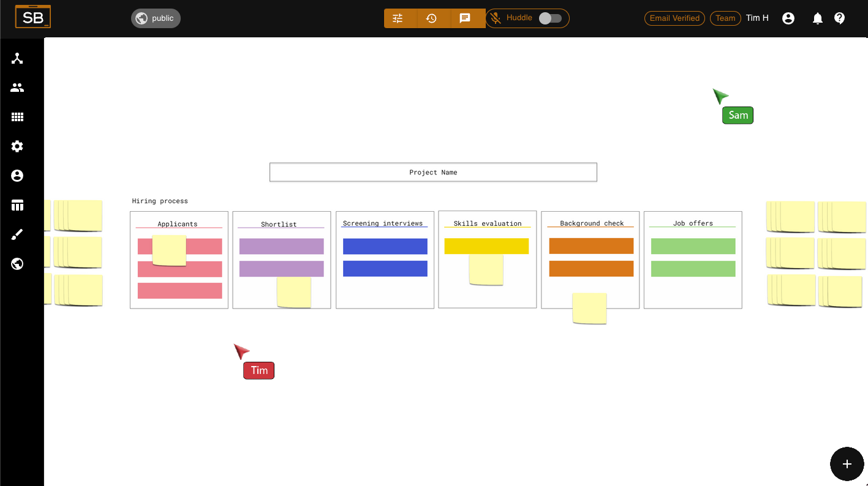Select the top green bar in Job offers
Screen dimensions: 868x486
tap(693, 246)
